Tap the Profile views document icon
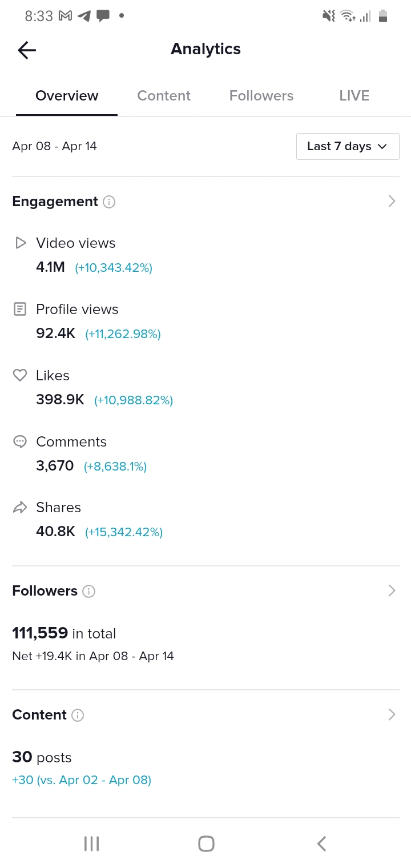Image resolution: width=411 pixels, height=868 pixels. coord(20,310)
